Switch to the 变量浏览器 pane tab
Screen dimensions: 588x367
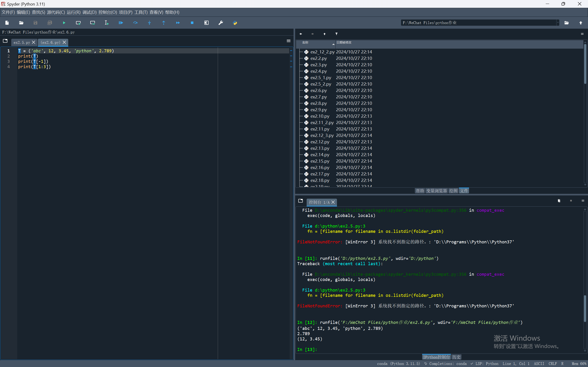(436, 191)
